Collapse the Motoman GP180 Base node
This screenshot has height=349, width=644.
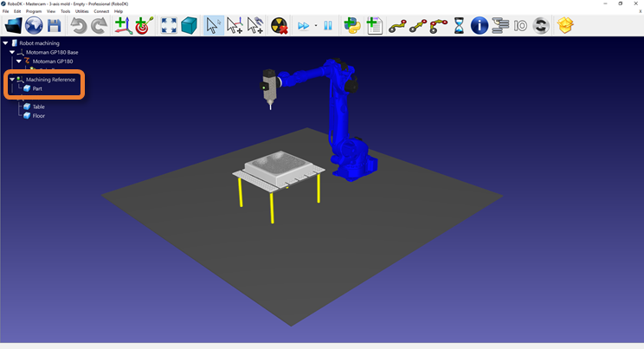coord(12,52)
